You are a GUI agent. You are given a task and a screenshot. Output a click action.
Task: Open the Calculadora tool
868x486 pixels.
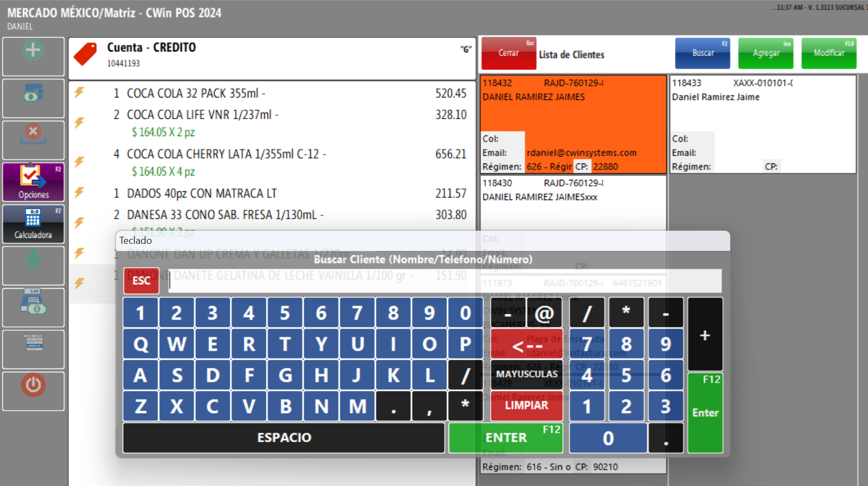pos(33,224)
